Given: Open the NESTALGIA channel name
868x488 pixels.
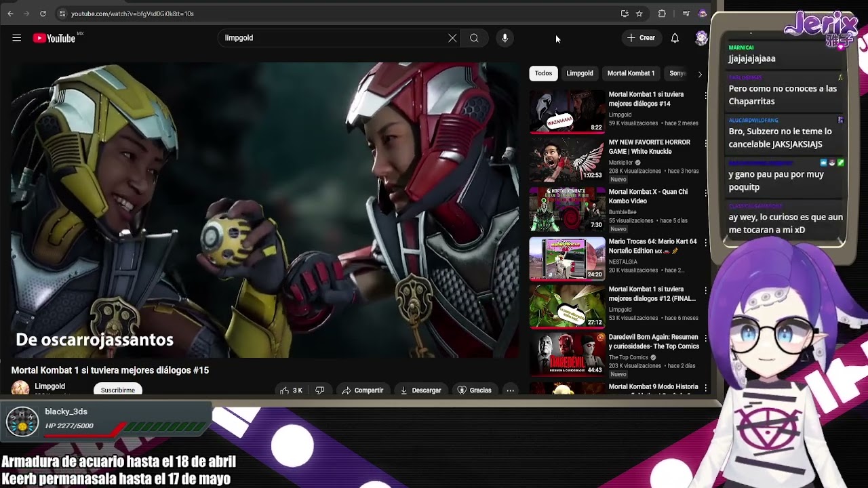Looking at the screenshot, I should (623, 262).
